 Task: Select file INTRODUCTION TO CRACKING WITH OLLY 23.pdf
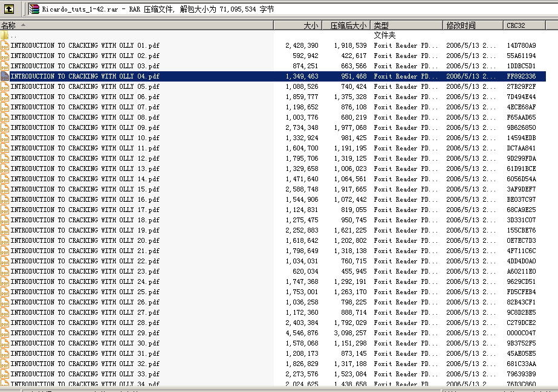[85, 272]
